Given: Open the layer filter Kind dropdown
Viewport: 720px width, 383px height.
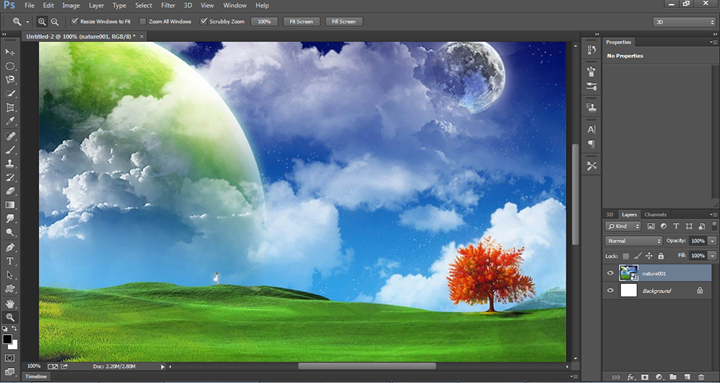Looking at the screenshot, I should (x=623, y=226).
